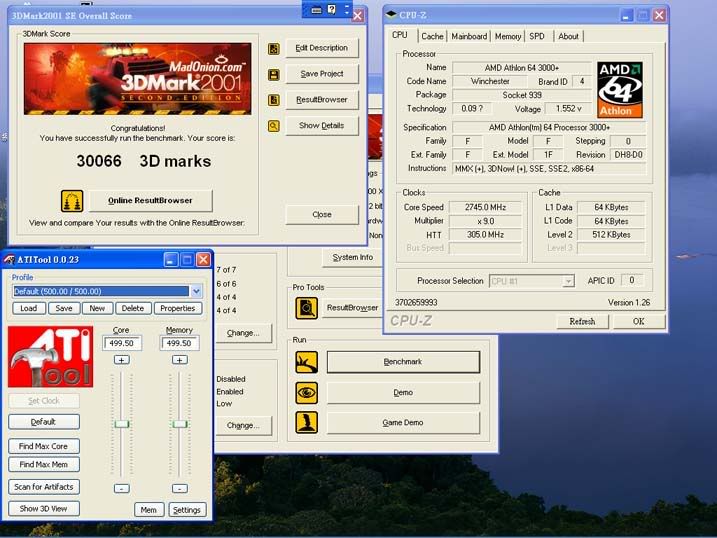717x538 pixels.
Task: Click the Memory clock value field
Action: click(x=179, y=343)
